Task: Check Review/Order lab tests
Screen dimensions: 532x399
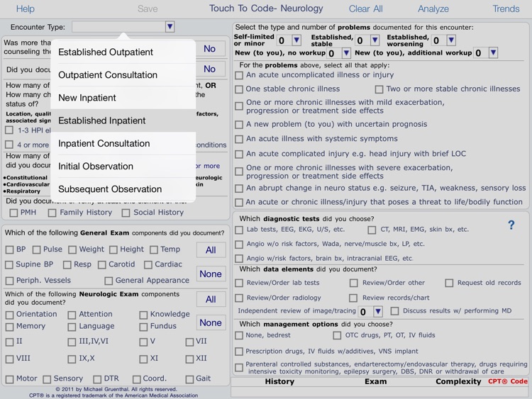Action: 239,283
